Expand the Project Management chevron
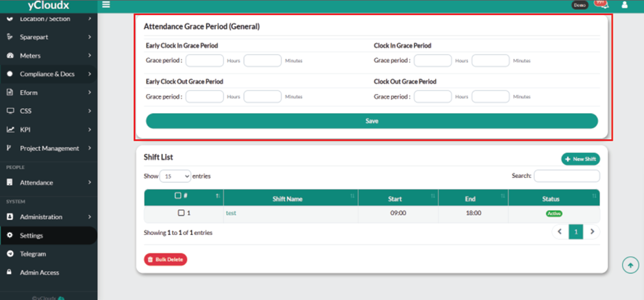The height and width of the screenshot is (300, 644). (x=89, y=148)
